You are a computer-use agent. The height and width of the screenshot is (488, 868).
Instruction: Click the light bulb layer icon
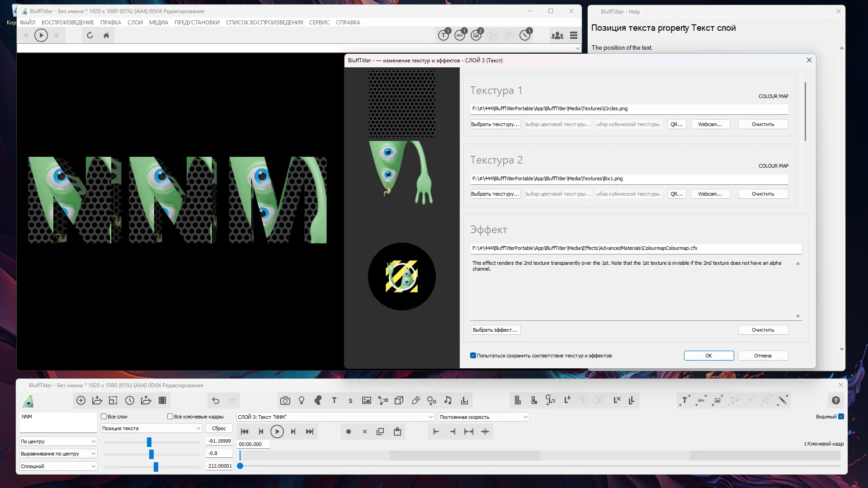pos(302,400)
